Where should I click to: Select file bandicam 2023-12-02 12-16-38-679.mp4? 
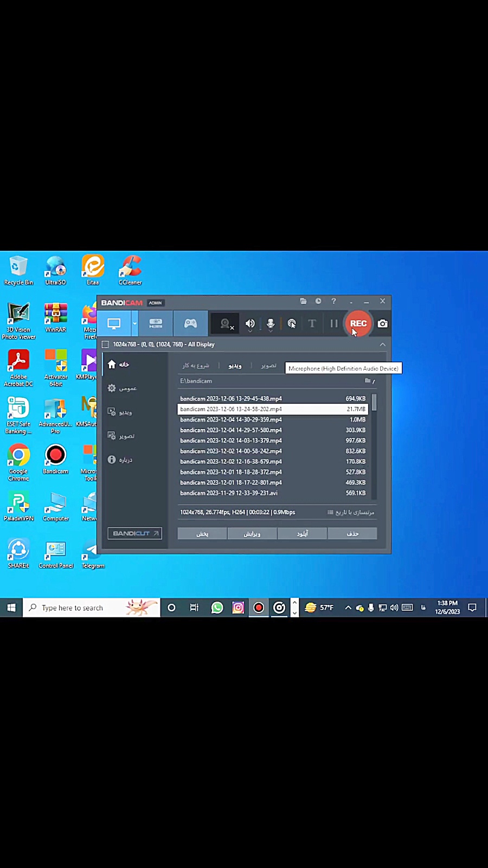[273, 462]
